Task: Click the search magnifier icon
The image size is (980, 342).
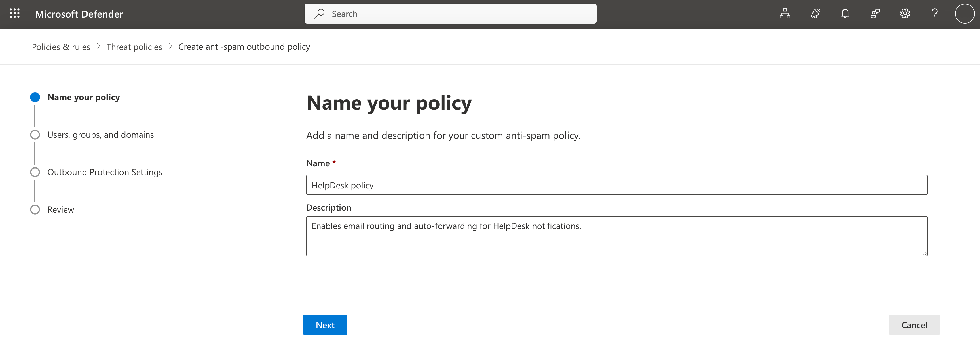Action: (320, 14)
